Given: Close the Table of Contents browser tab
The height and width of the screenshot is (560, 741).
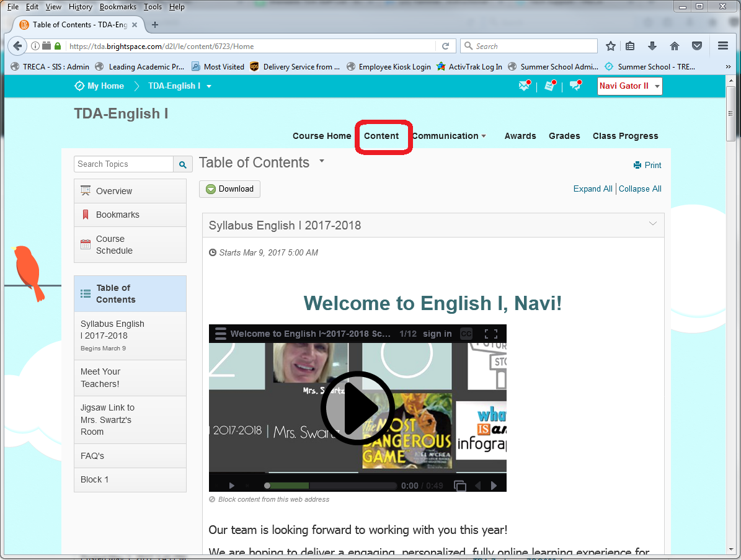Looking at the screenshot, I should [x=135, y=25].
